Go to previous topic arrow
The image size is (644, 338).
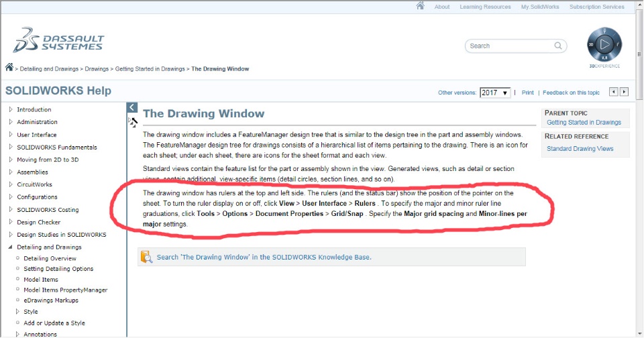[x=613, y=92]
